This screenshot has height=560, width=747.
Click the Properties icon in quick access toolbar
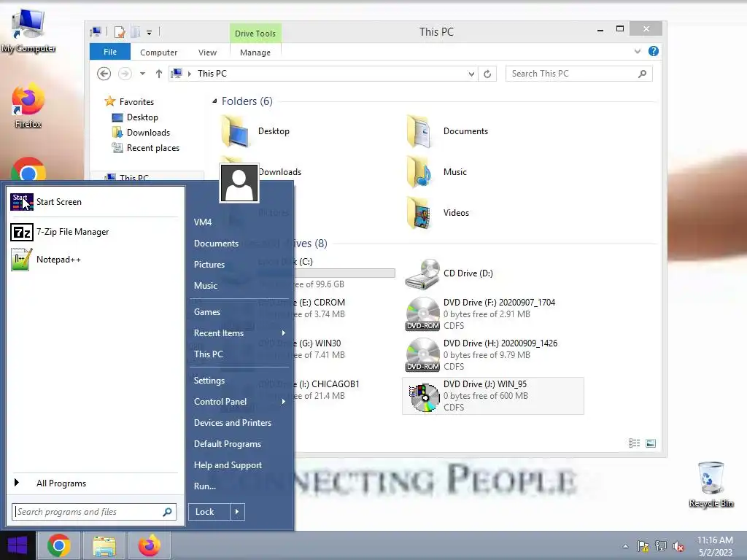[x=120, y=32]
